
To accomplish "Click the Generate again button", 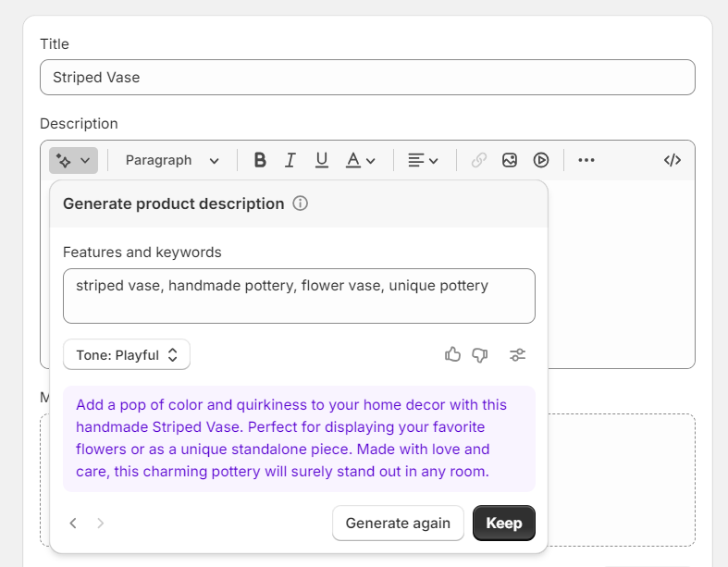I will pos(398,523).
